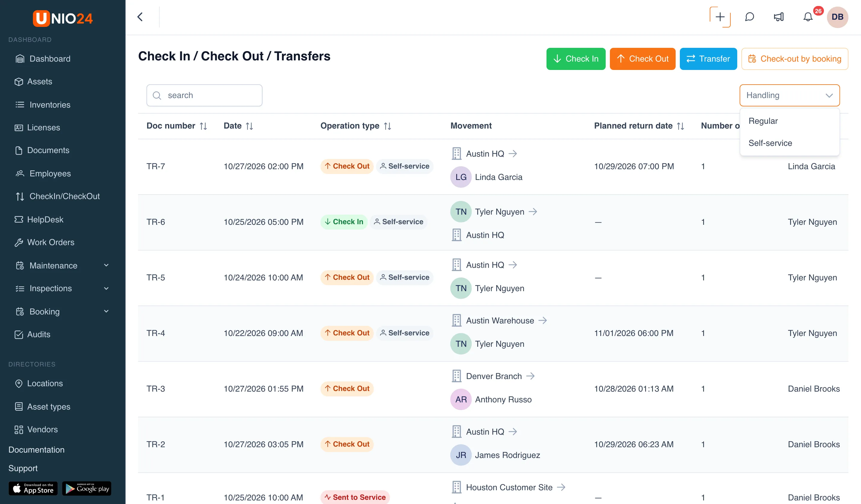Screen dimensions: 861x504
Task: Click the orange Check Out button
Action: 642,59
